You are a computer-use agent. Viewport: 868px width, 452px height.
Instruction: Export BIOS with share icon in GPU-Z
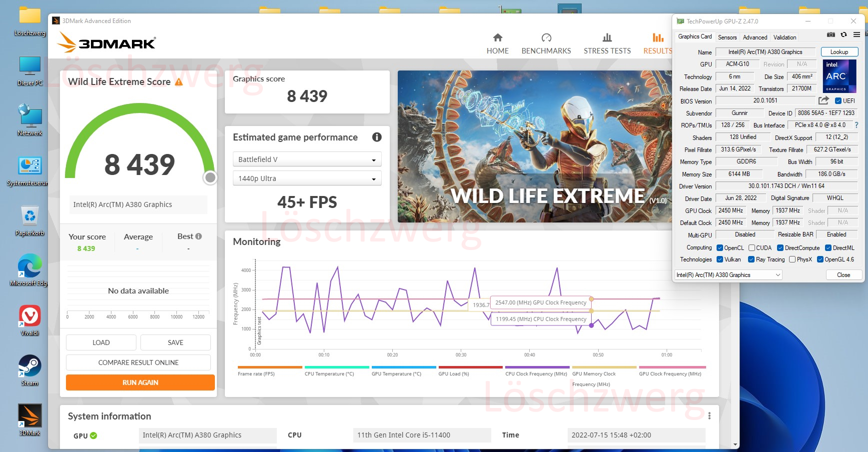tap(824, 100)
